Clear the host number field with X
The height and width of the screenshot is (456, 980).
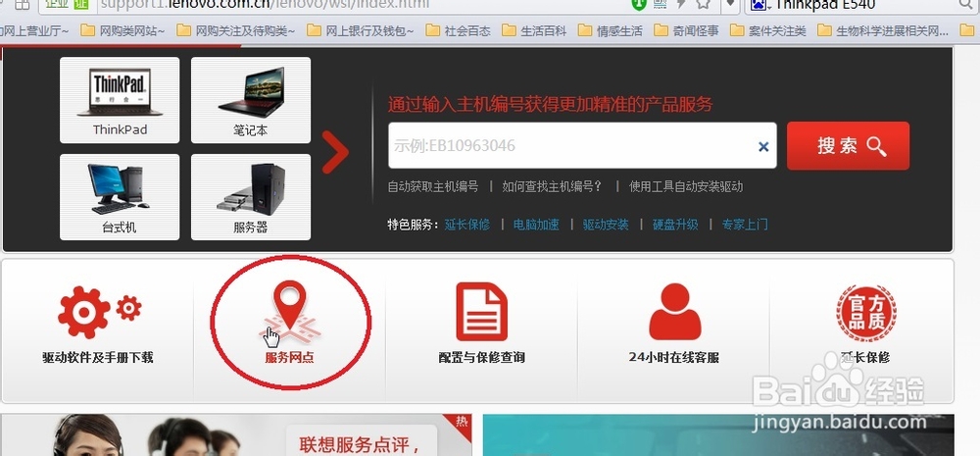pyautogui.click(x=763, y=146)
